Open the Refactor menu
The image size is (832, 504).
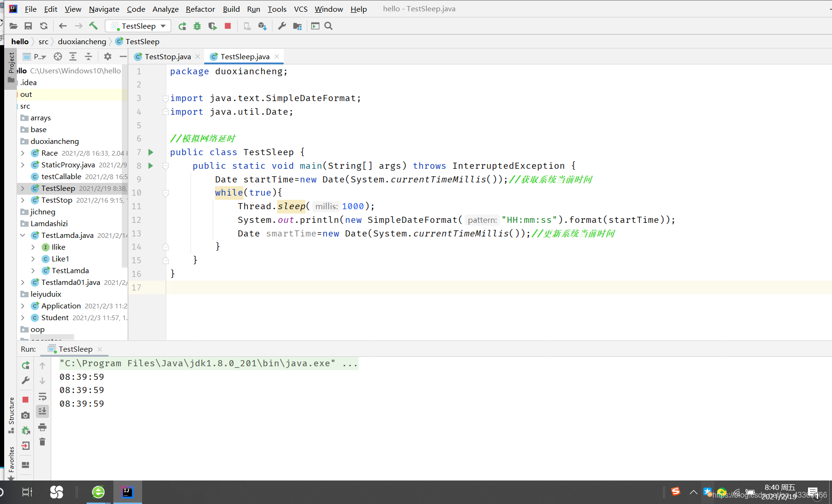[x=200, y=9]
